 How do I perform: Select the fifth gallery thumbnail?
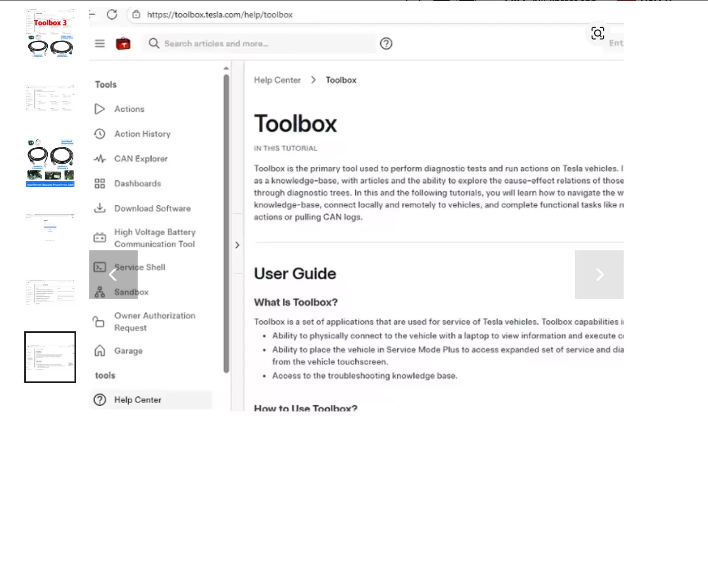[50, 292]
